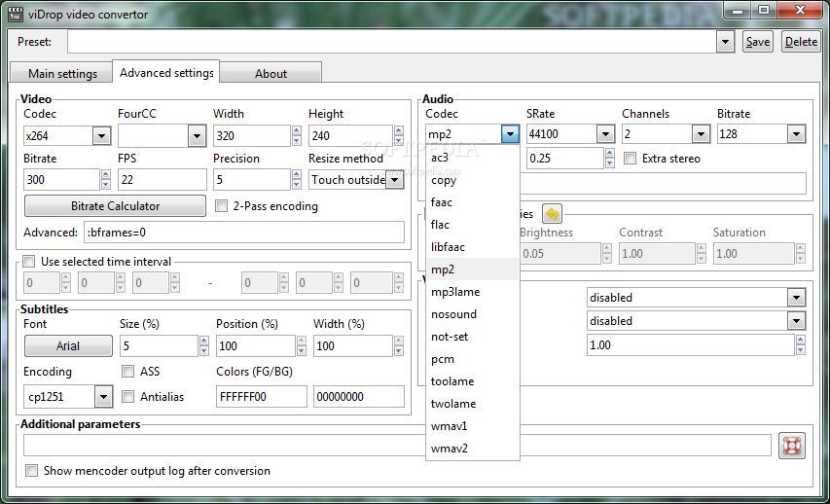Choose flac from the codec list
The image size is (830, 504).
[472, 225]
